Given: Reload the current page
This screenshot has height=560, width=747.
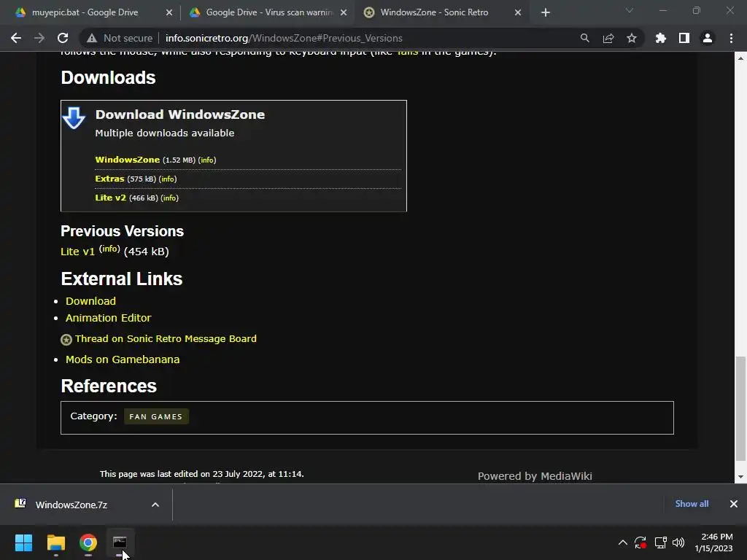Looking at the screenshot, I should pyautogui.click(x=63, y=38).
